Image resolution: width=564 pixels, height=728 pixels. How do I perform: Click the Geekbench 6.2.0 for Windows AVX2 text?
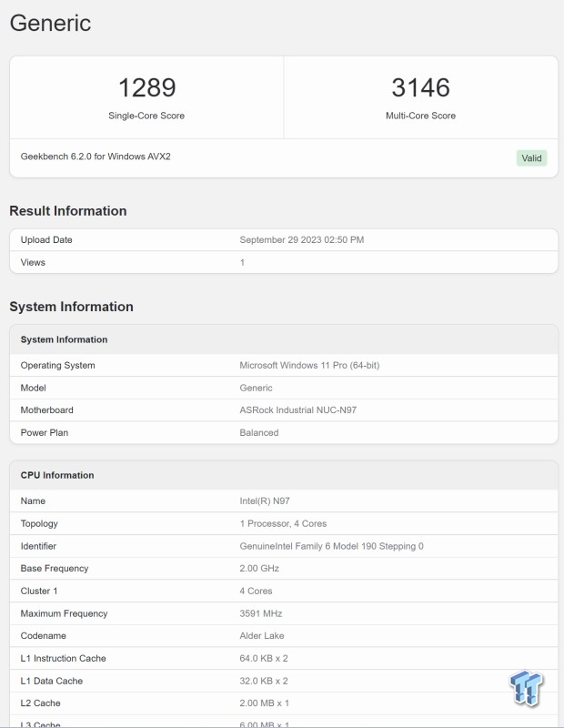point(96,157)
